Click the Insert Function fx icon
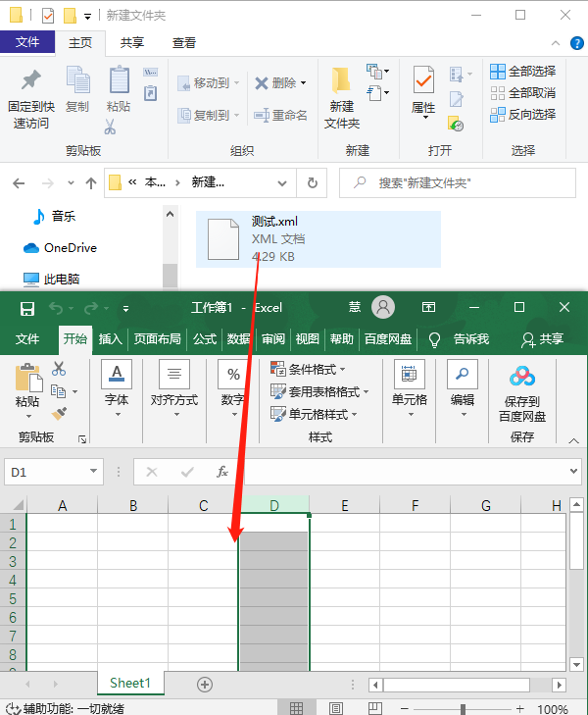Image resolution: width=588 pixels, height=715 pixels. [222, 472]
